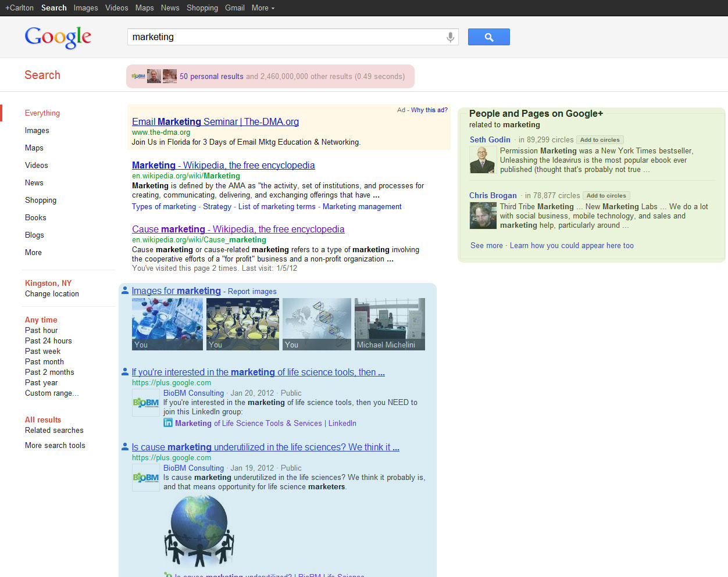Open the More dropdown in top bar

pos(263,8)
